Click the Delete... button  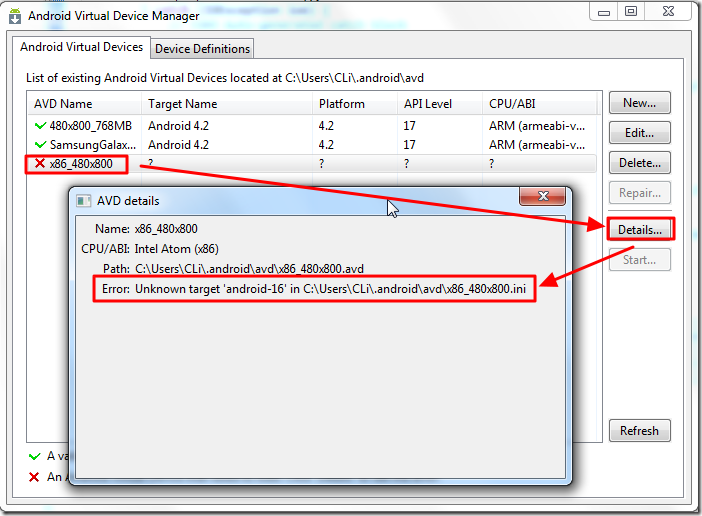click(x=639, y=163)
